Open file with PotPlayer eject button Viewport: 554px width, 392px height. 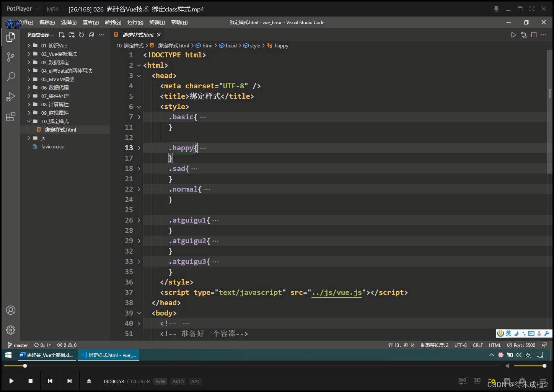pyautogui.click(x=89, y=381)
